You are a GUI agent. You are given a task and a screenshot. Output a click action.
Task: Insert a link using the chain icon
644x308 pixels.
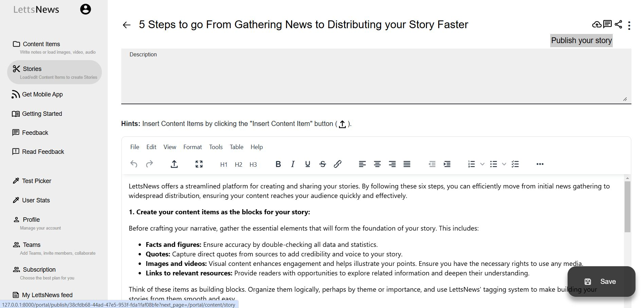coord(337,164)
